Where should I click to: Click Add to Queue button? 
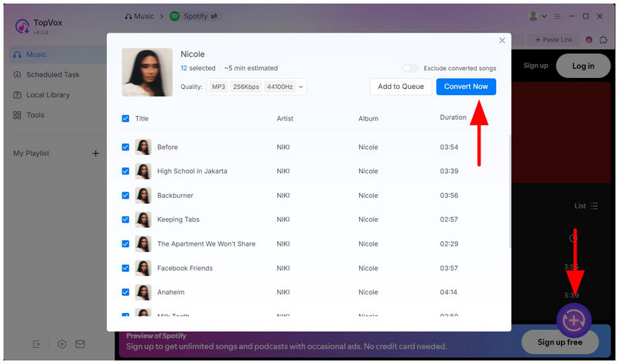point(401,87)
